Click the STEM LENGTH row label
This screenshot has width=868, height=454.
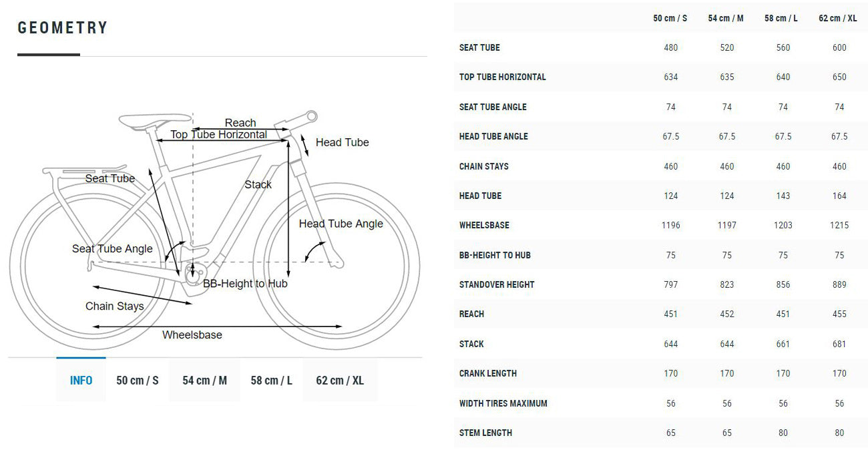pos(485,433)
